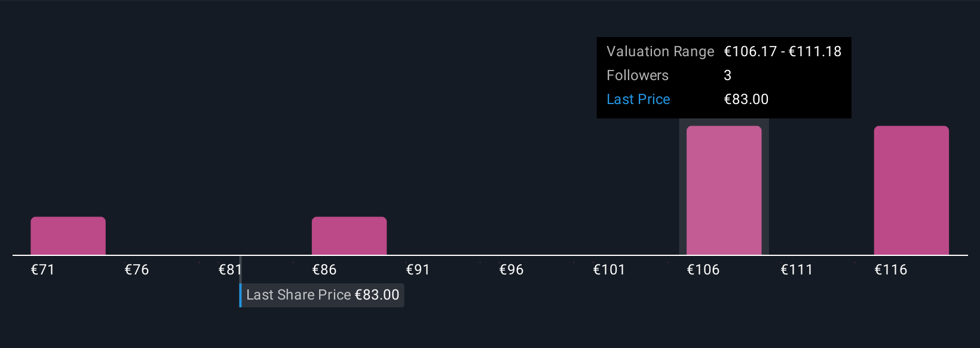980x348 pixels.
Task: Click the €116 axis label
Action: coord(890,270)
